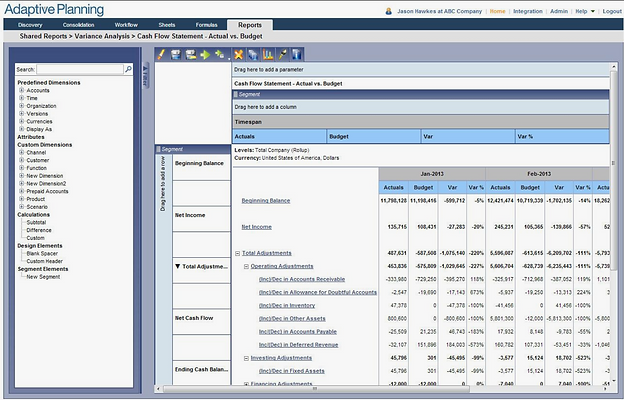Expand the Currencies dimension
The image size is (624, 400).
pyautogui.click(x=21, y=121)
